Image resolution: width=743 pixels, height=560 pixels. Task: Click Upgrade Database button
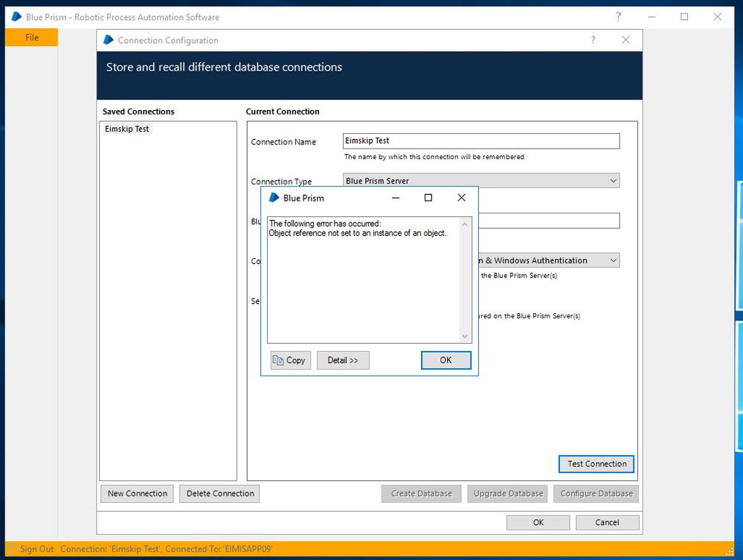tap(508, 493)
